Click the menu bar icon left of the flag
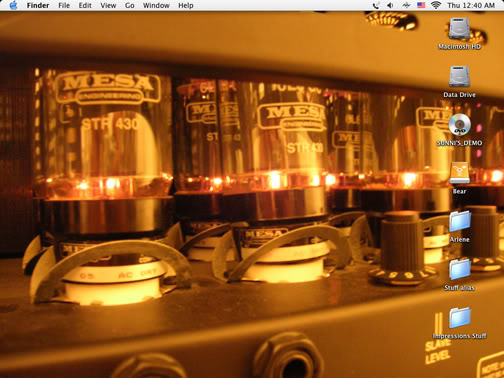Image resolution: width=504 pixels, height=378 pixels. pos(406,5)
